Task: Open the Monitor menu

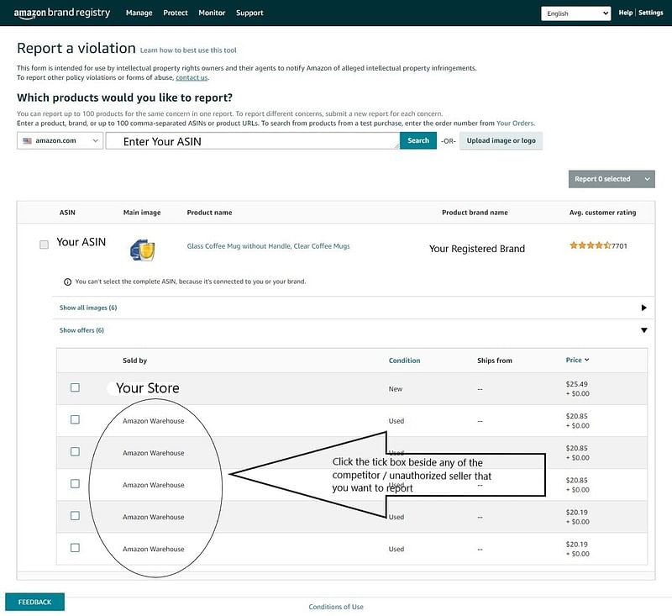Action: pos(212,13)
